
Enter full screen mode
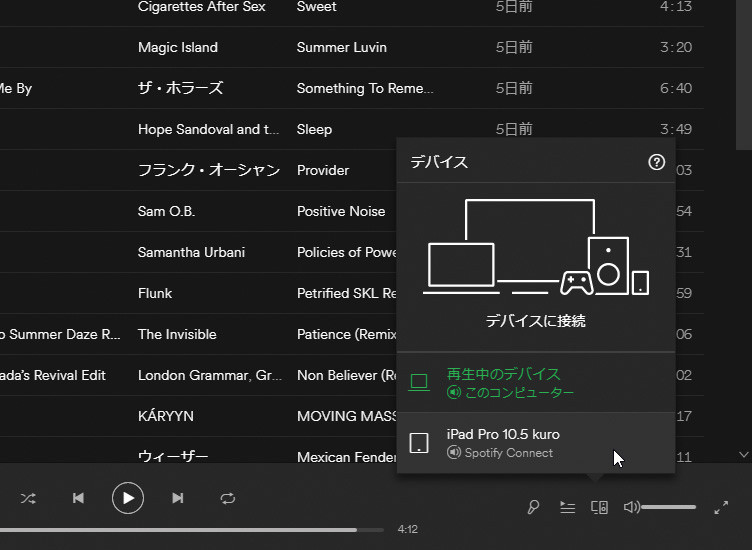point(721,507)
